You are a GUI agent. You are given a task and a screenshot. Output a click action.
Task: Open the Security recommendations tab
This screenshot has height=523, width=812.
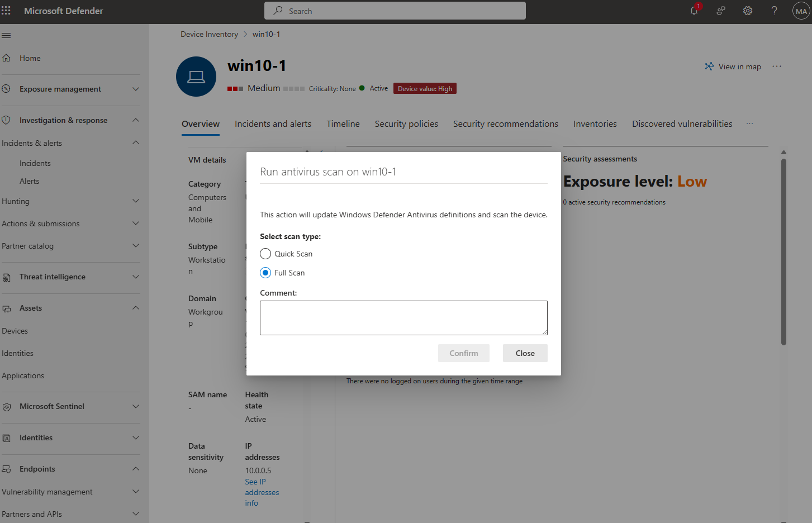click(x=506, y=124)
